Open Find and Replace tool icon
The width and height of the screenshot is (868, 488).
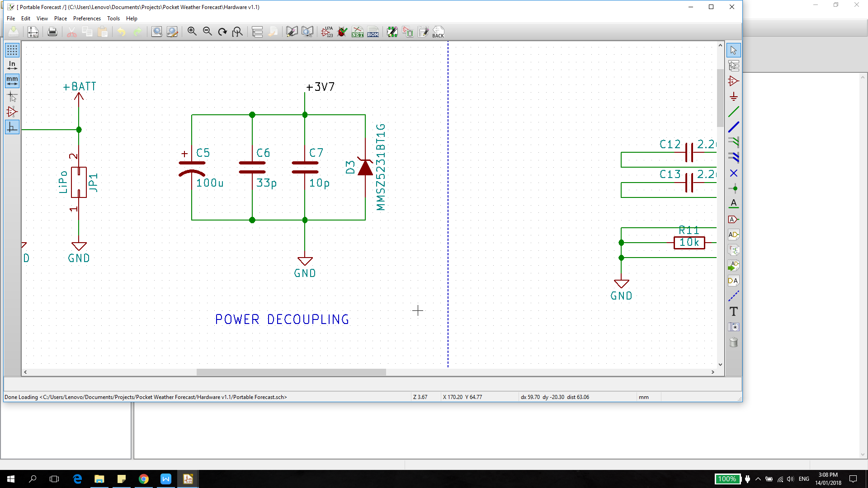pyautogui.click(x=172, y=32)
